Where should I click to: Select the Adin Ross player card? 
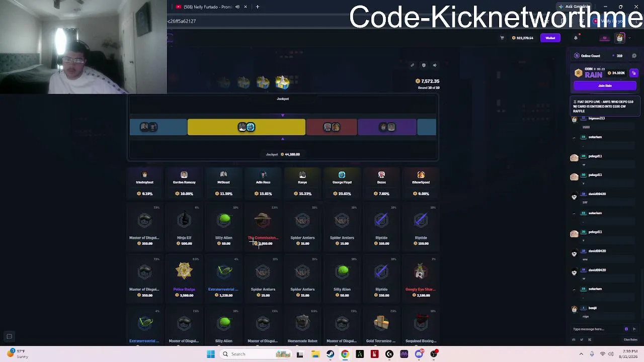tap(263, 184)
